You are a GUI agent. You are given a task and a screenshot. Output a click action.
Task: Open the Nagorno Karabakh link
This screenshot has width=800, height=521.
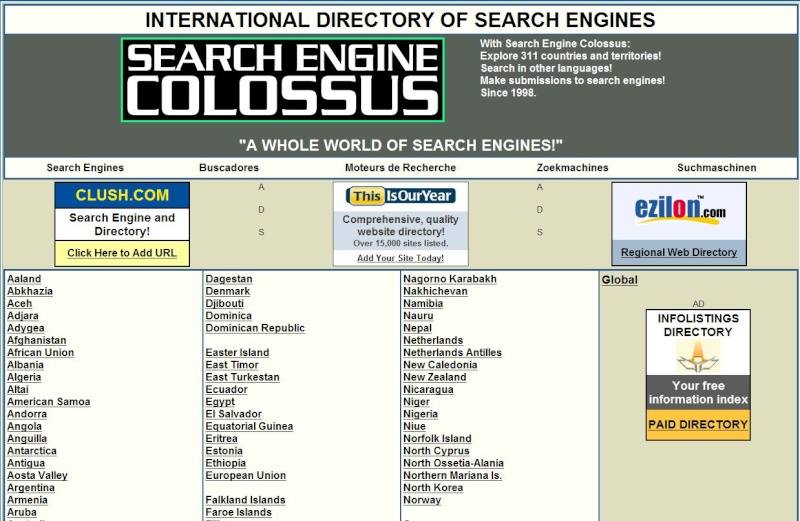coord(449,279)
